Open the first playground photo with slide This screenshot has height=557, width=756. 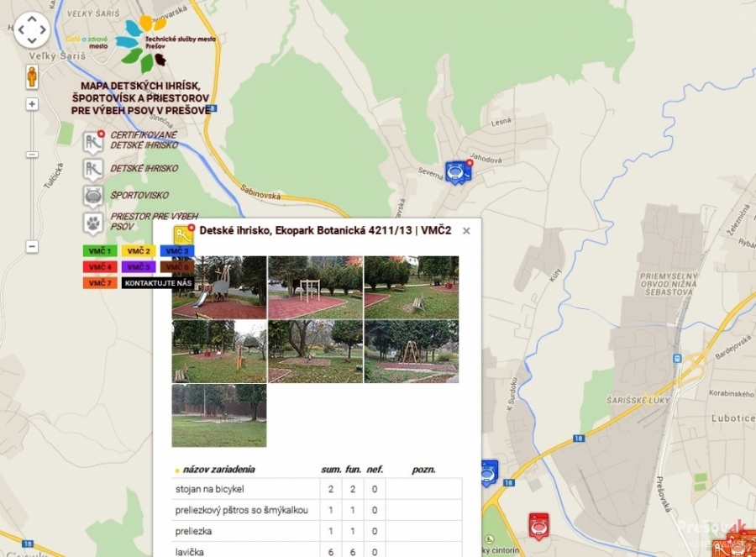point(219,287)
